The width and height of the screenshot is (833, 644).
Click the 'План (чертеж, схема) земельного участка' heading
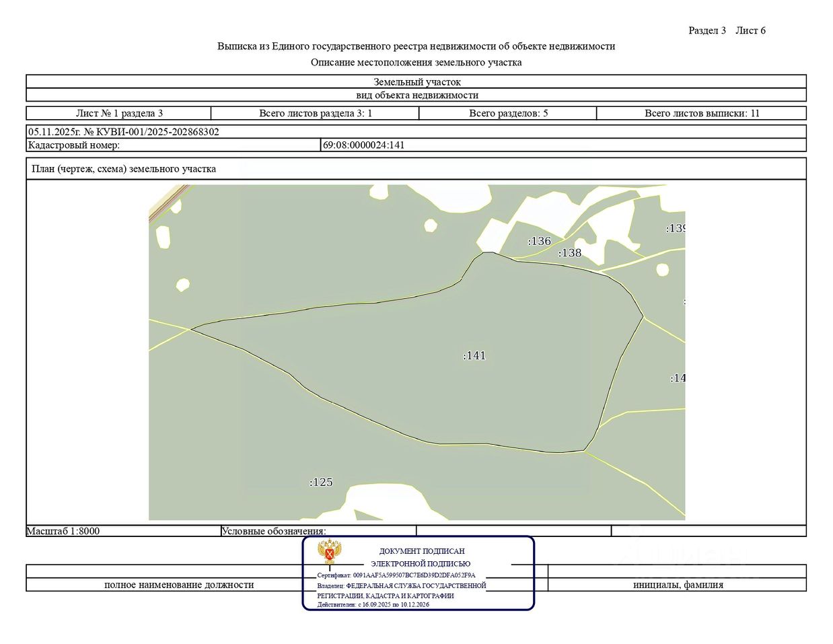point(124,169)
